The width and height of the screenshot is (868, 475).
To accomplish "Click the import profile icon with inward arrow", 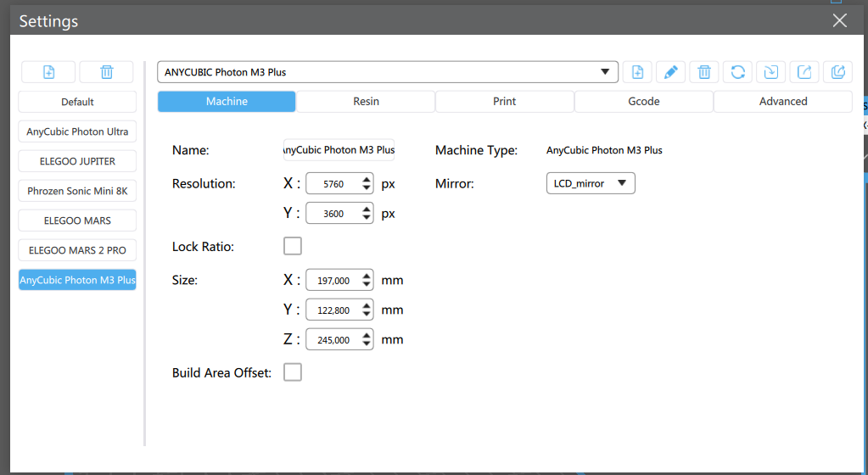I will 770,72.
